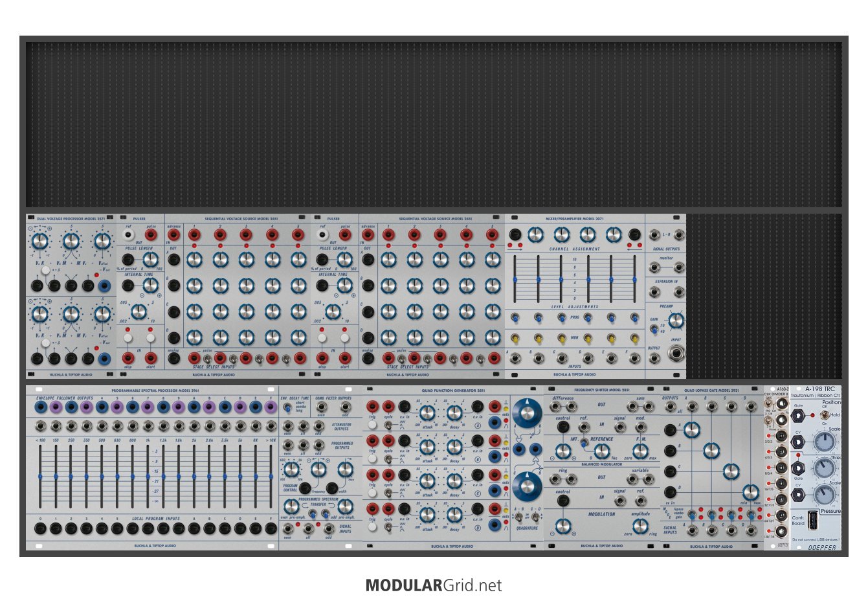Screen dimensions: 868x599
Task: Flip section A cycle switch on Quad Function Generator
Action: click(388, 425)
